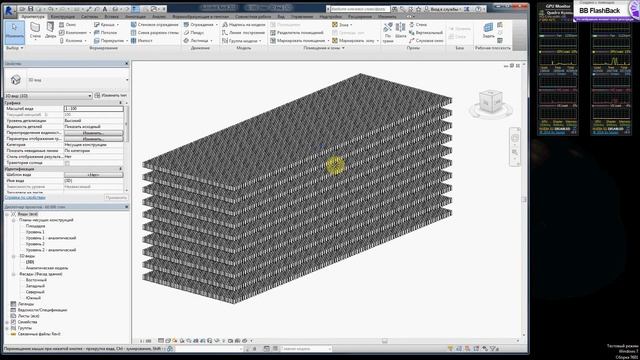Collapse the 3D Views tree node
The image size is (640, 360).
[13, 256]
